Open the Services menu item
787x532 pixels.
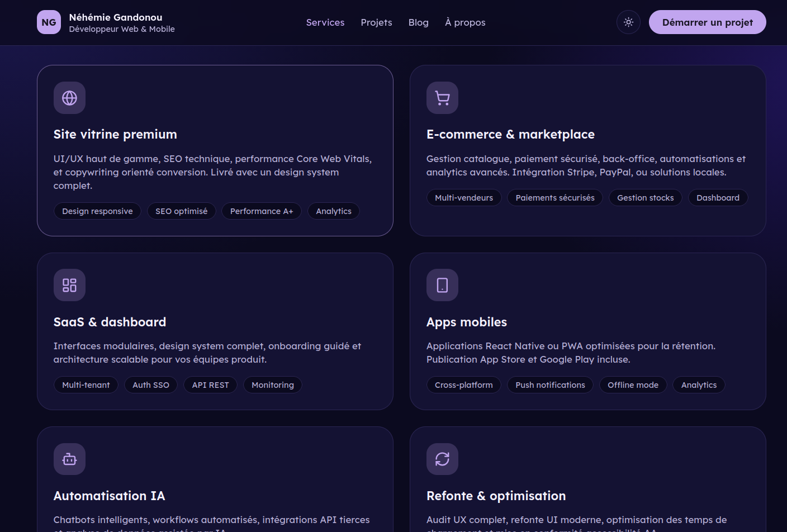coord(325,22)
